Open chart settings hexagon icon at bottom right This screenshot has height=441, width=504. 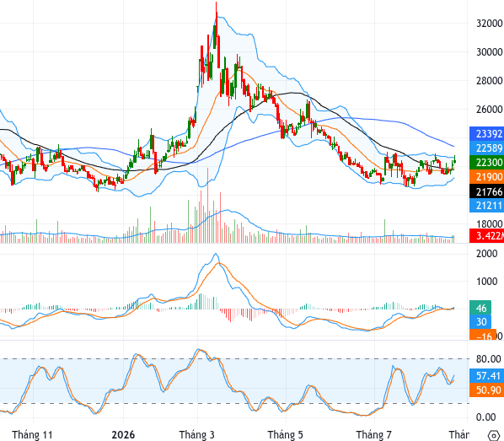(x=493, y=436)
